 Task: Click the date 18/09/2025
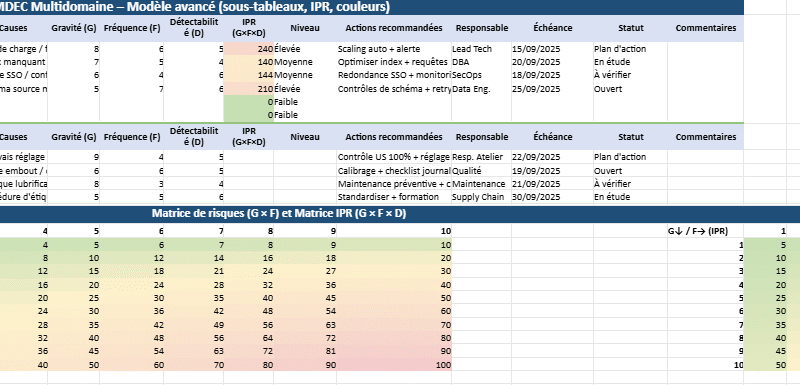pos(553,75)
